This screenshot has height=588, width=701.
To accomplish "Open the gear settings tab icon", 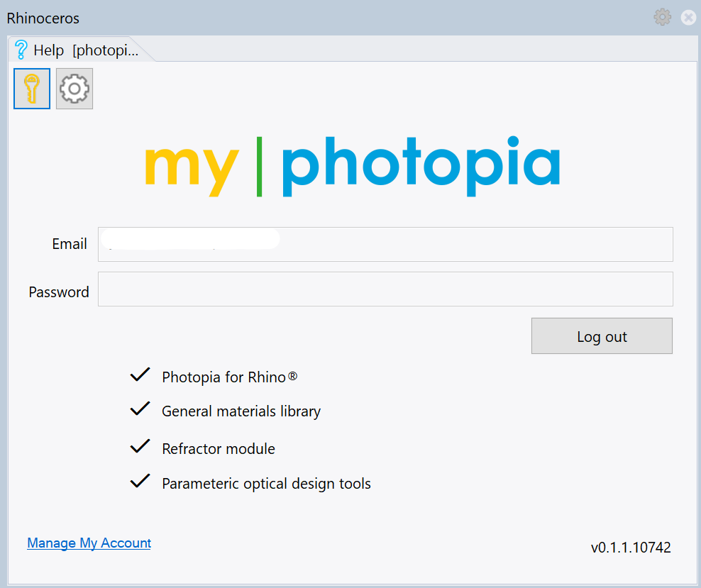I will pos(74,89).
